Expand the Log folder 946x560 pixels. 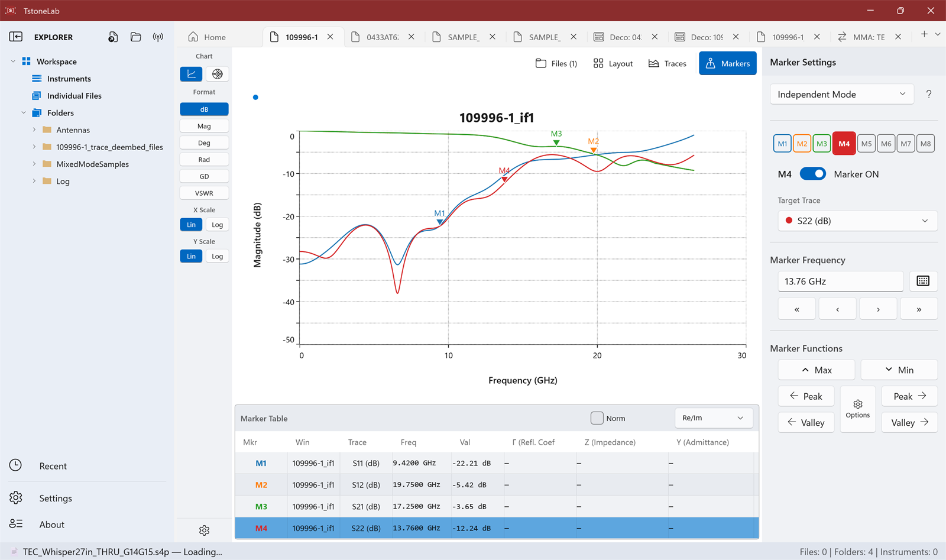pos(34,182)
